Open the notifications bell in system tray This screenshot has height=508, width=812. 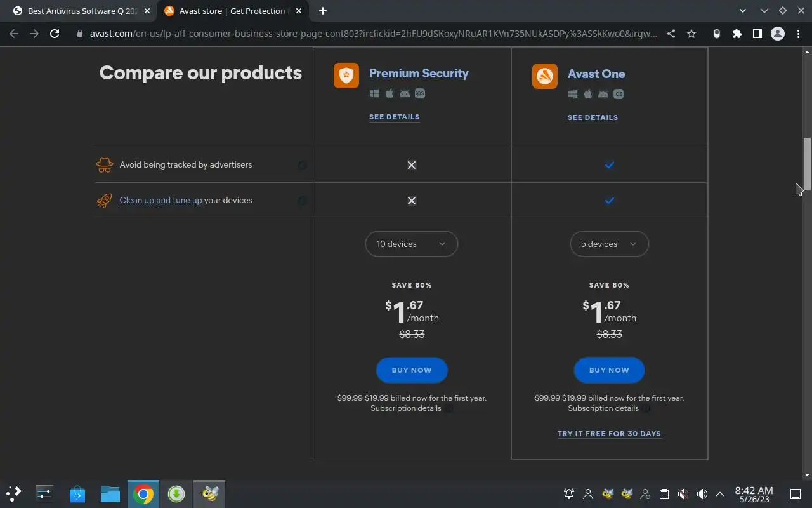569,493
